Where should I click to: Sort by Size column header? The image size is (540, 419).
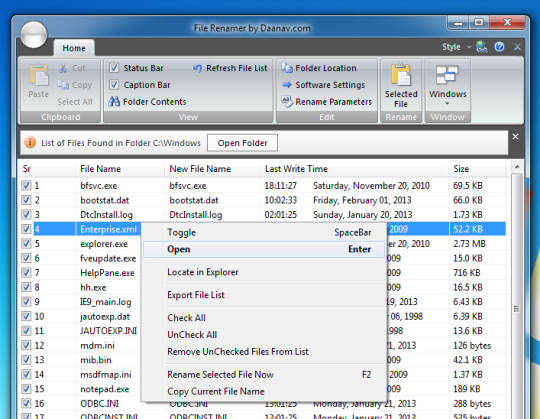click(477, 169)
